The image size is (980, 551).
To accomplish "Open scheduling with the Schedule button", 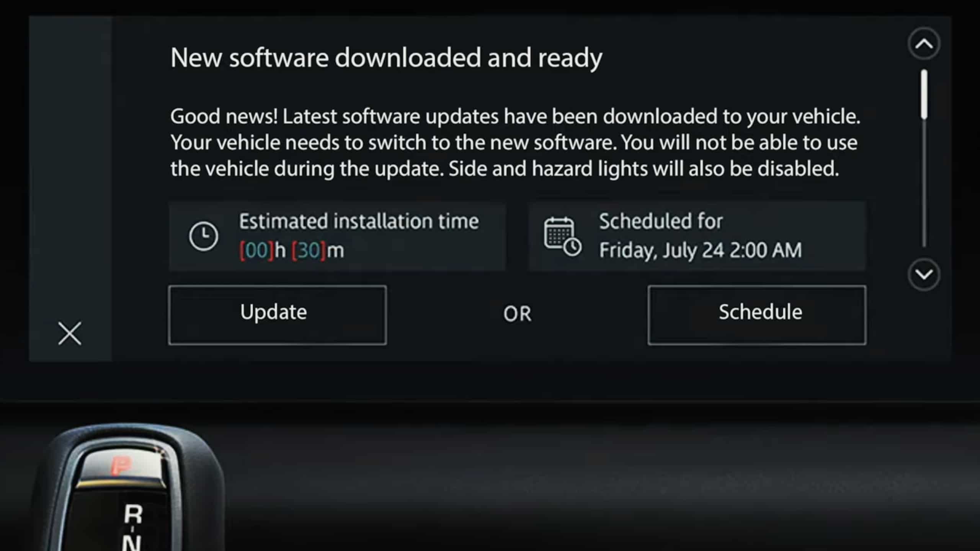I will (757, 315).
